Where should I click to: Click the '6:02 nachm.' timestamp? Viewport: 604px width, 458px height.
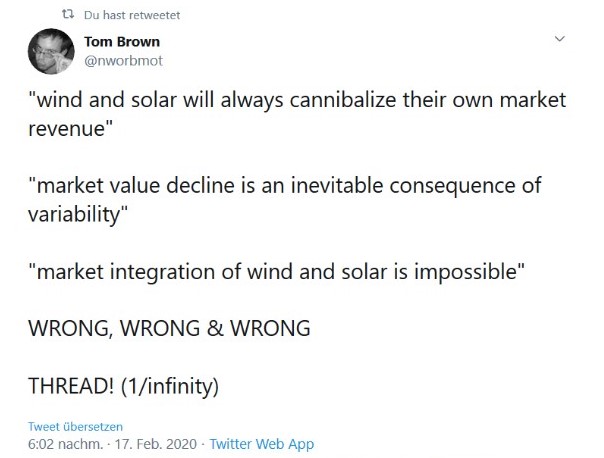(65, 444)
